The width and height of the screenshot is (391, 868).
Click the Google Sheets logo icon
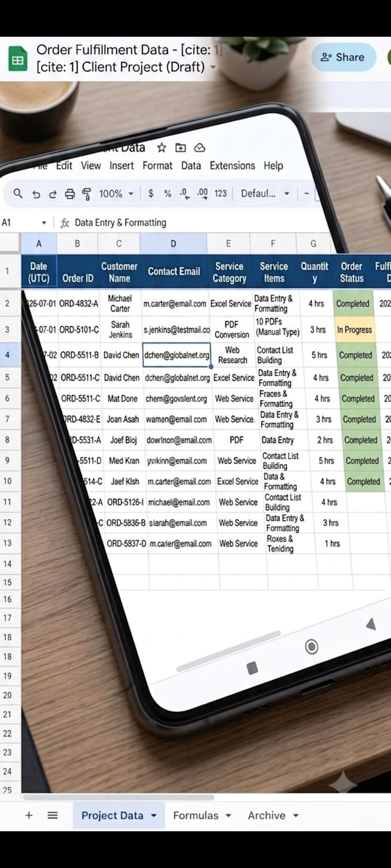click(18, 59)
